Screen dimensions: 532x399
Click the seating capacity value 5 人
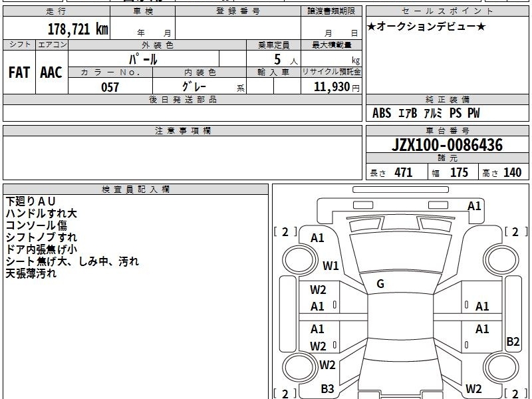[x=285, y=60]
